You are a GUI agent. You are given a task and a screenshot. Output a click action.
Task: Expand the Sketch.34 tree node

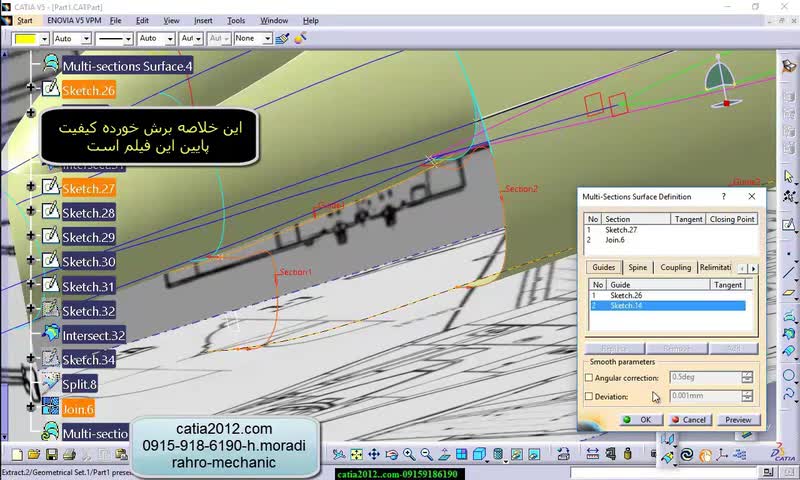31,358
